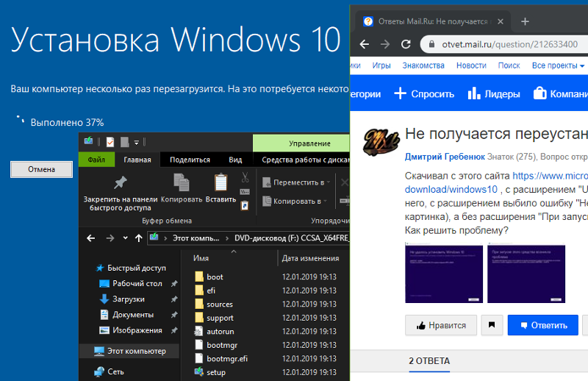
Task: Open the Вид ribbon tab
Action: tap(235, 160)
